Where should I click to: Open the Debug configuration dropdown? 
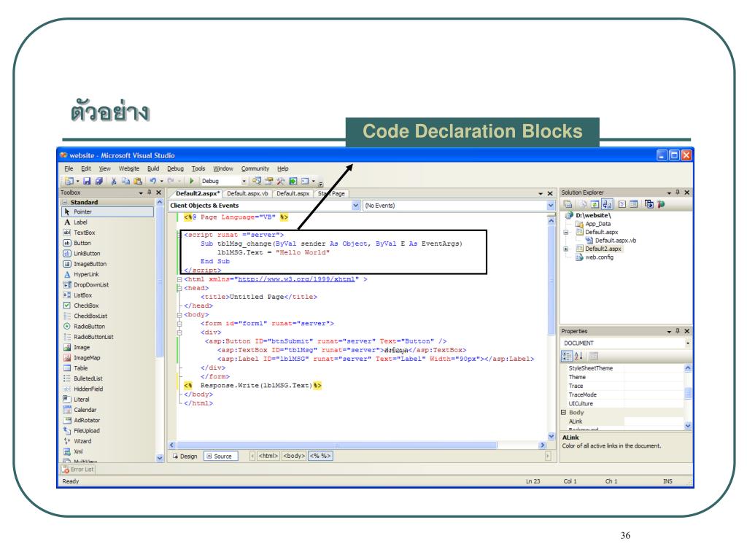click(244, 182)
